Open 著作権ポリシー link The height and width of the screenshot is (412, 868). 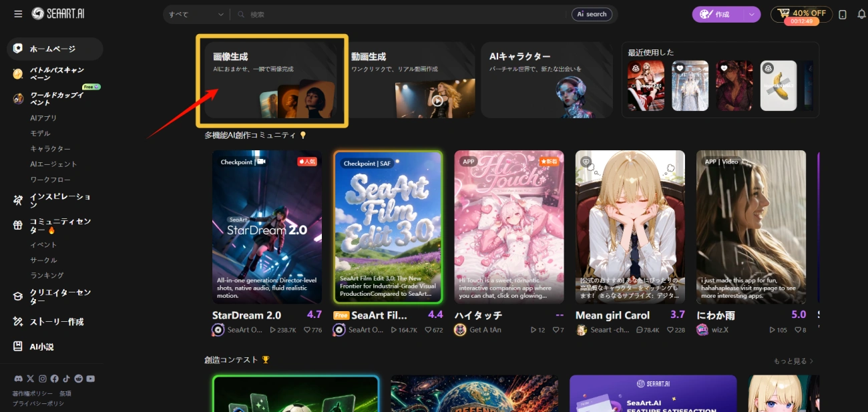click(x=33, y=394)
